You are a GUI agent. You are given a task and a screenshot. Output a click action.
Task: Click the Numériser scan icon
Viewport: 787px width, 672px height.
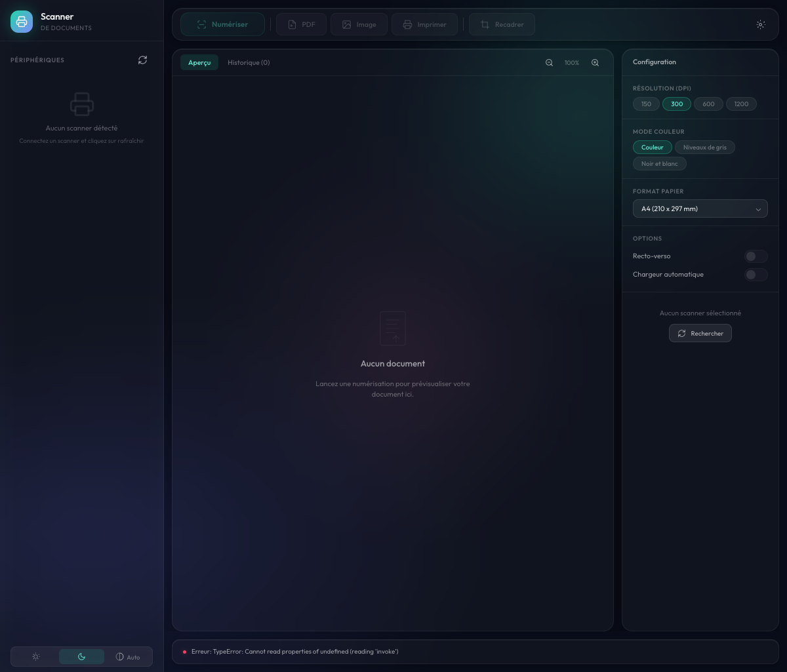coord(202,24)
